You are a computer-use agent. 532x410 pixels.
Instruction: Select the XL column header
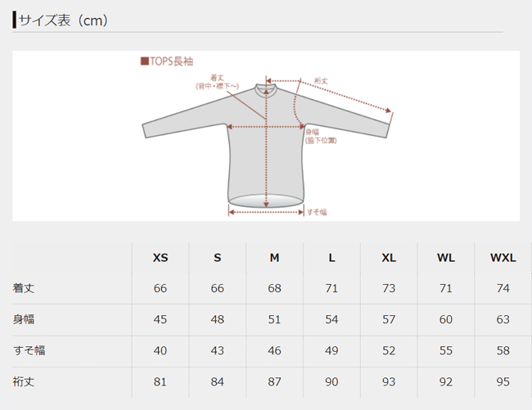(389, 258)
